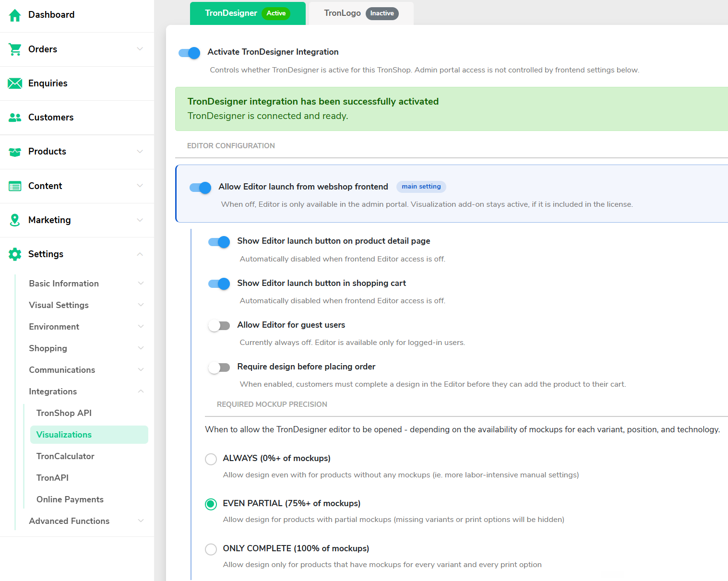Click 'REQUIRED MOCKUP PRECISION' section heading
The width and height of the screenshot is (728, 581).
coord(272,404)
